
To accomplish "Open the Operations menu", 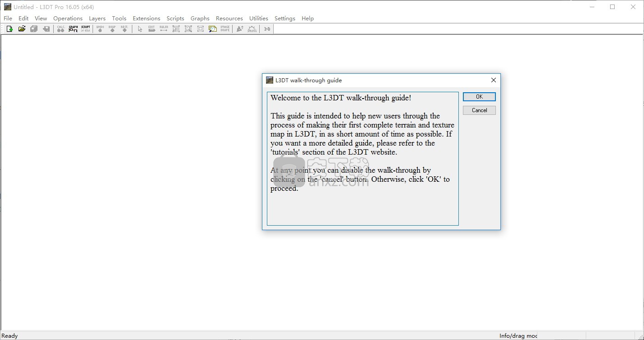I will click(x=68, y=19).
